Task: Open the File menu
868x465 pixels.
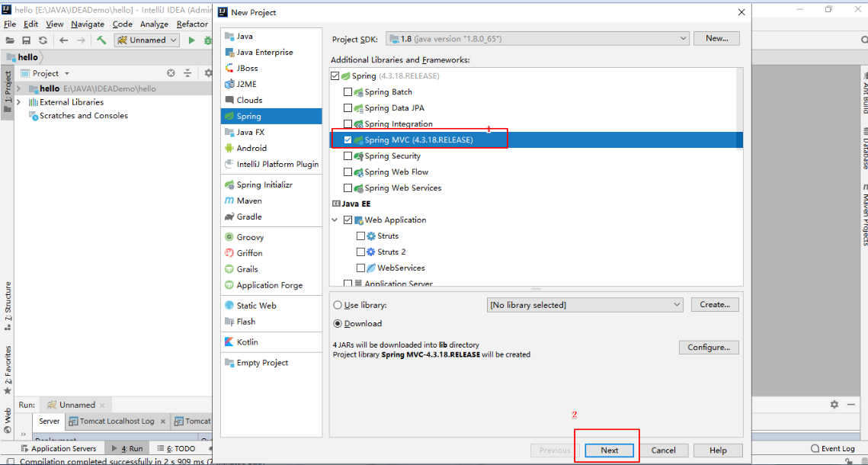Action: (9, 24)
